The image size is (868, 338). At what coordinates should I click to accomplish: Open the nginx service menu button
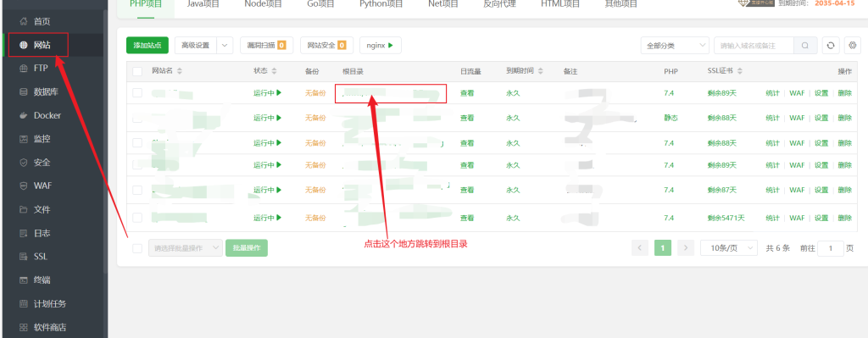[x=381, y=46]
